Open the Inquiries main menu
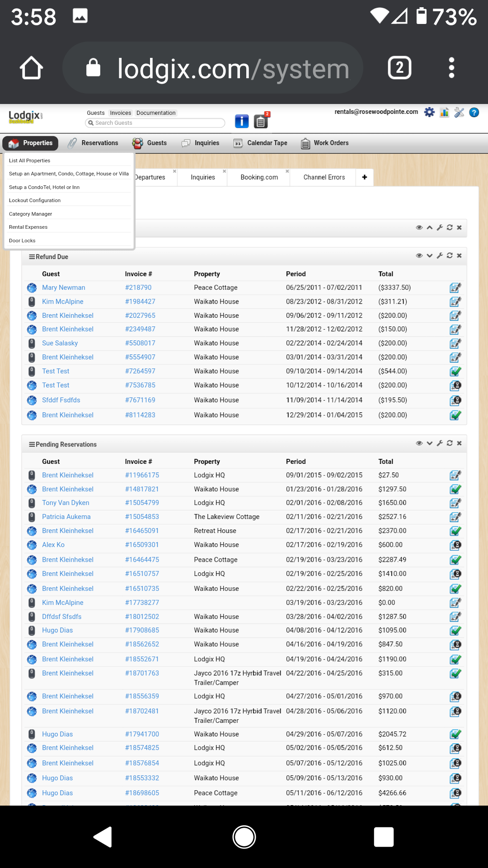 (x=201, y=143)
